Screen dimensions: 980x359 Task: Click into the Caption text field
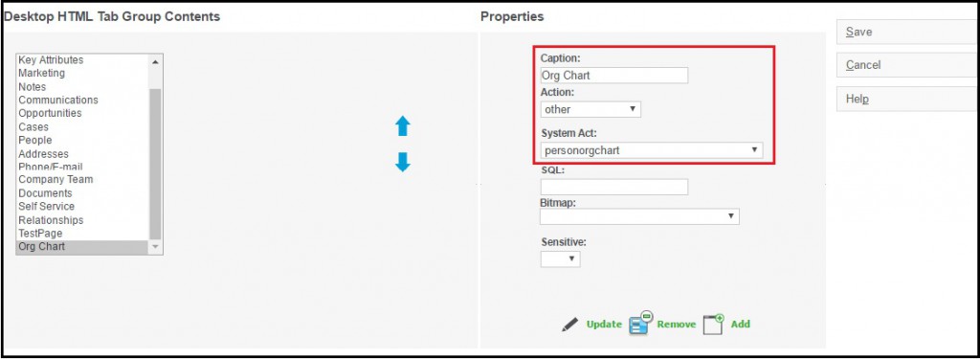coord(614,76)
